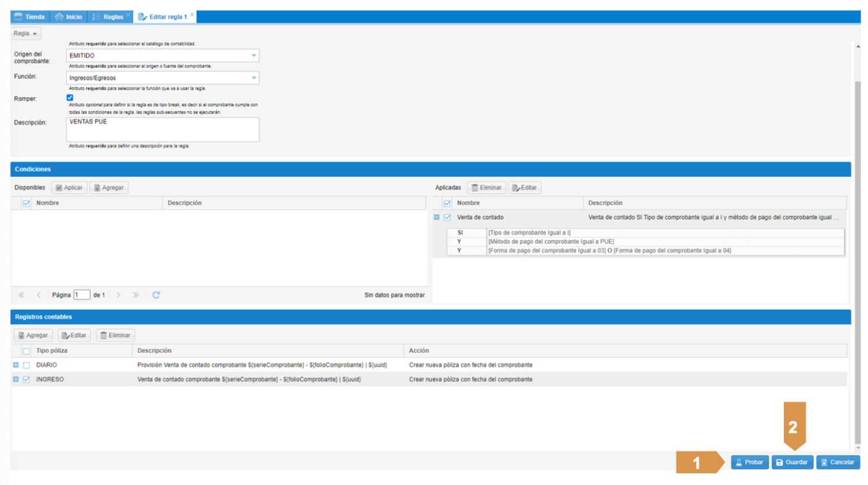
Task: Open the Función dropdown
Action: (x=254, y=78)
